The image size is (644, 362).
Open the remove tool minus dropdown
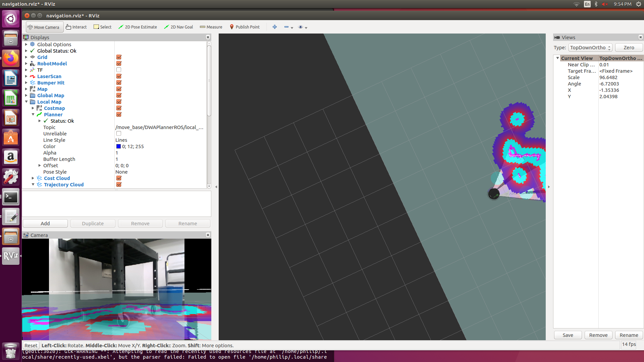pyautogui.click(x=288, y=27)
